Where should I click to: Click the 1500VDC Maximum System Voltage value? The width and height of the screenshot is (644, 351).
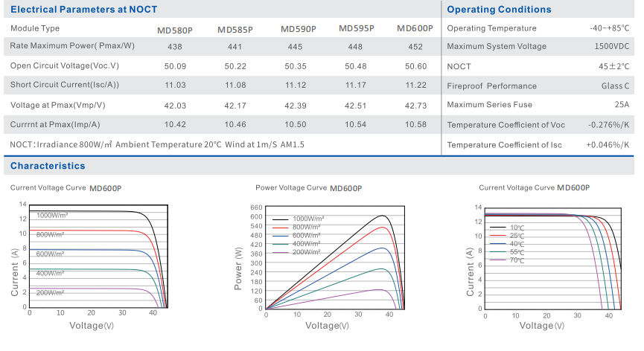point(611,46)
